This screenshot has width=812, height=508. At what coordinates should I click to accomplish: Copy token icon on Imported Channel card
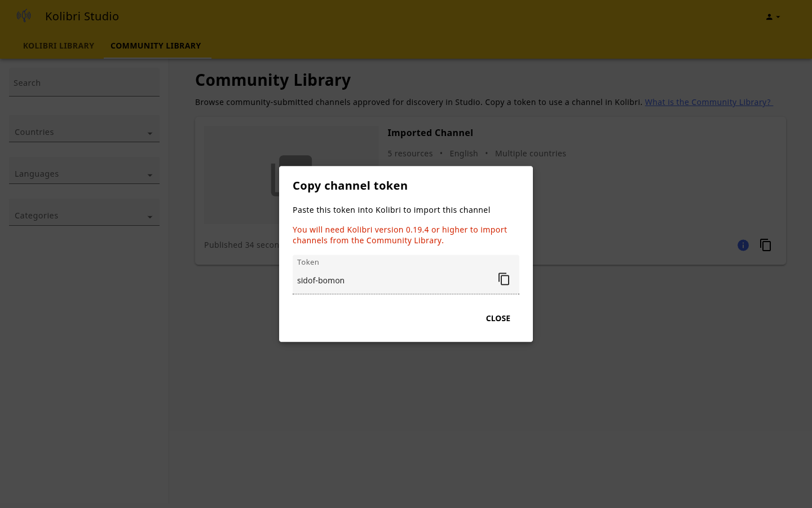point(765,245)
